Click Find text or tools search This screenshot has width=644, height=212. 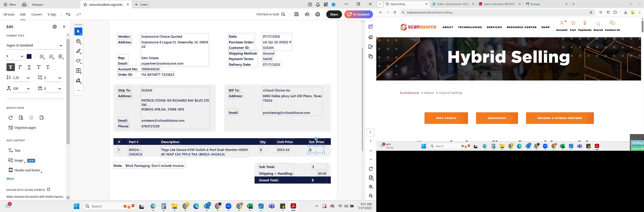[x=271, y=15]
